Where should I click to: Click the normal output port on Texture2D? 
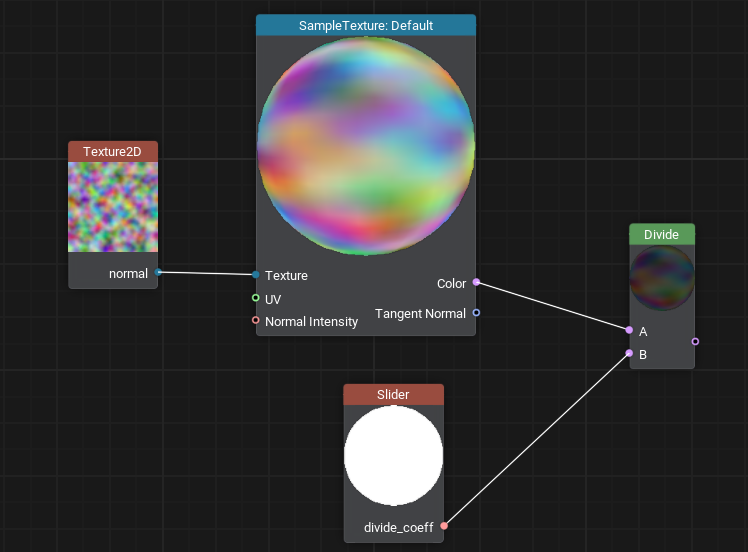click(x=158, y=272)
